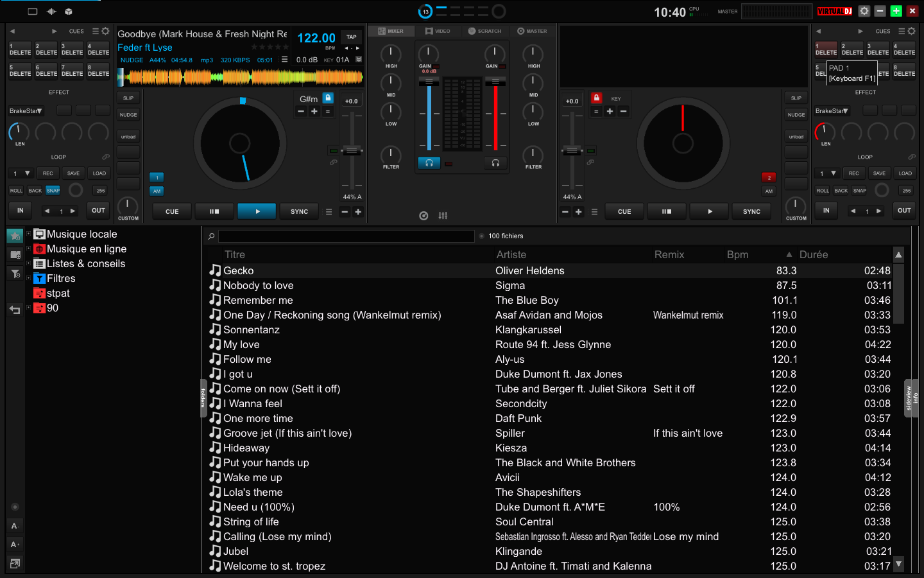
Task: Click the filter folder sidebar icon
Action: pos(15,274)
